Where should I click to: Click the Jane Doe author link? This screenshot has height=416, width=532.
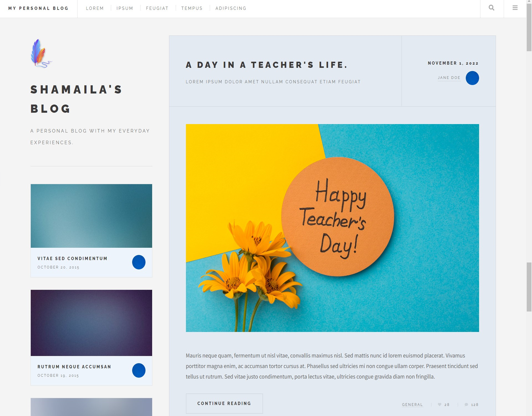449,78
